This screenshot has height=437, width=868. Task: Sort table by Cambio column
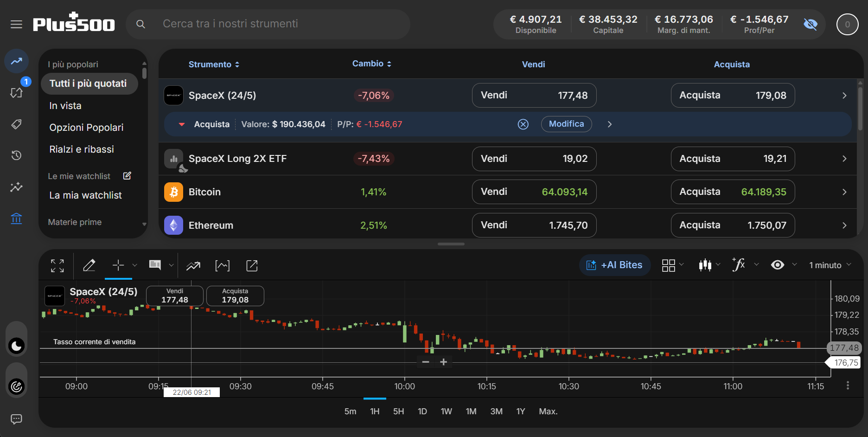pyautogui.click(x=372, y=64)
